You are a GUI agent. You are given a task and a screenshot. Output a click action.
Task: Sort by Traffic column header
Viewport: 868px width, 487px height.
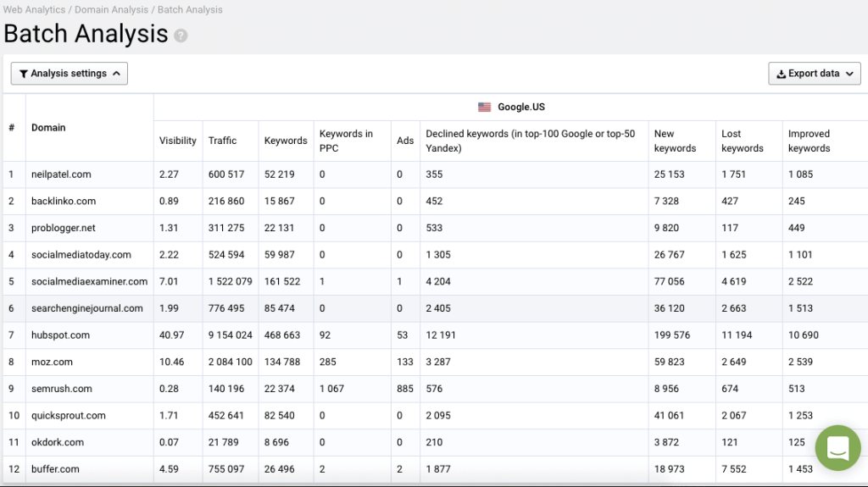point(223,141)
